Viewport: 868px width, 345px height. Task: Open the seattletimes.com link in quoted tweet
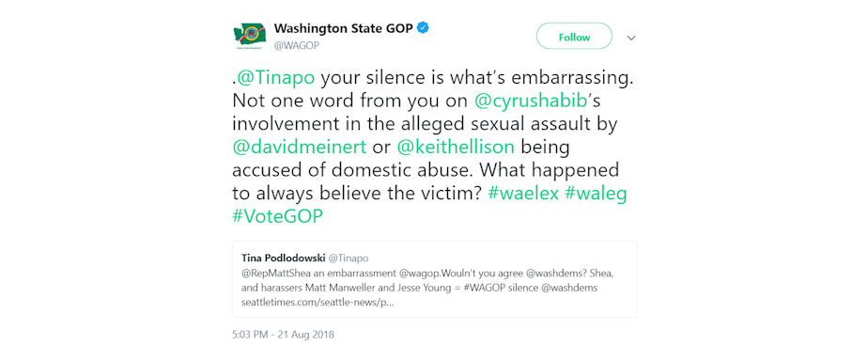[x=318, y=303]
